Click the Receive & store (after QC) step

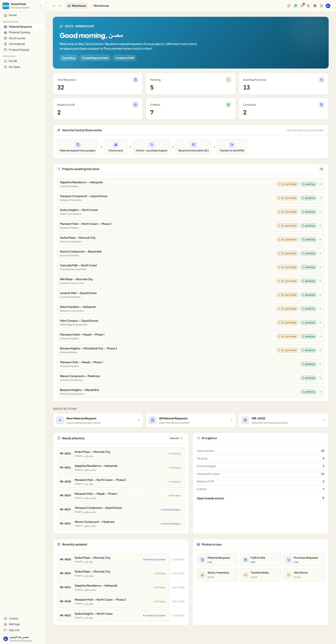(x=193, y=147)
